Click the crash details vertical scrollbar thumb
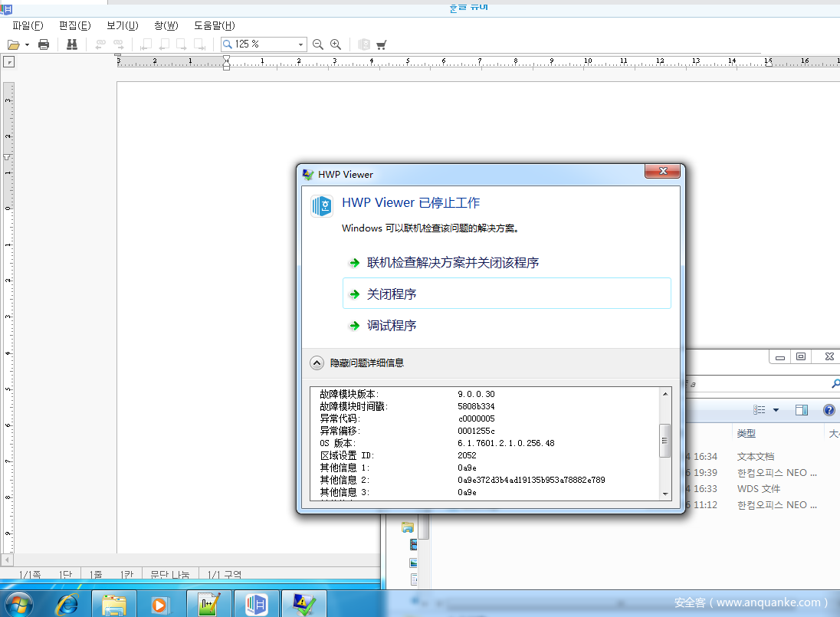Viewport: 840px width, 617px height. pyautogui.click(x=664, y=441)
